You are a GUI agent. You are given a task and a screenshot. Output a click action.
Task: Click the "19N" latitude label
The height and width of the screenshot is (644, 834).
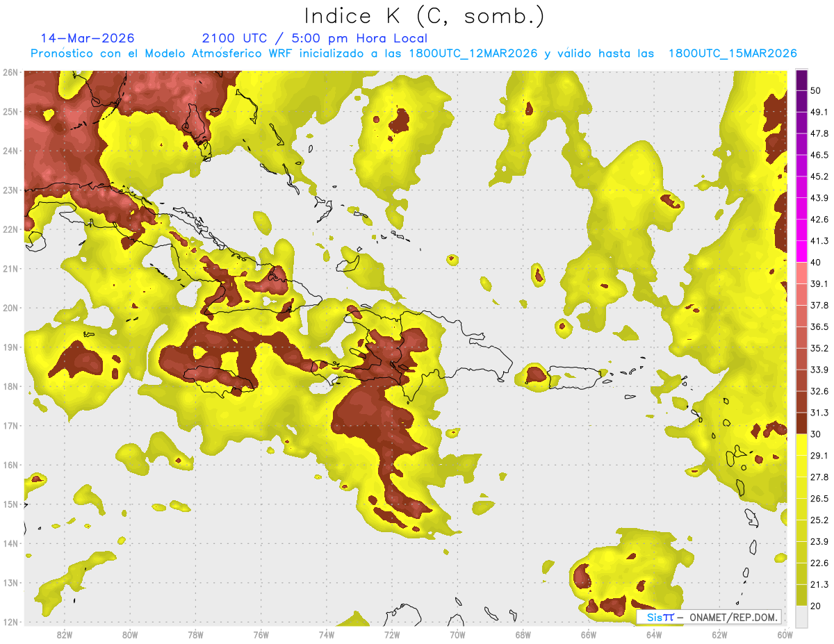(x=10, y=347)
